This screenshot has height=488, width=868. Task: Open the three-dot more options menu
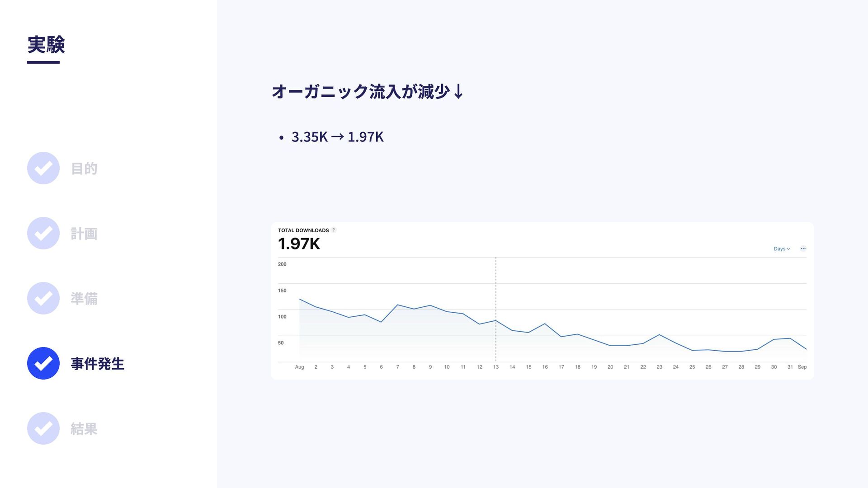pyautogui.click(x=803, y=249)
